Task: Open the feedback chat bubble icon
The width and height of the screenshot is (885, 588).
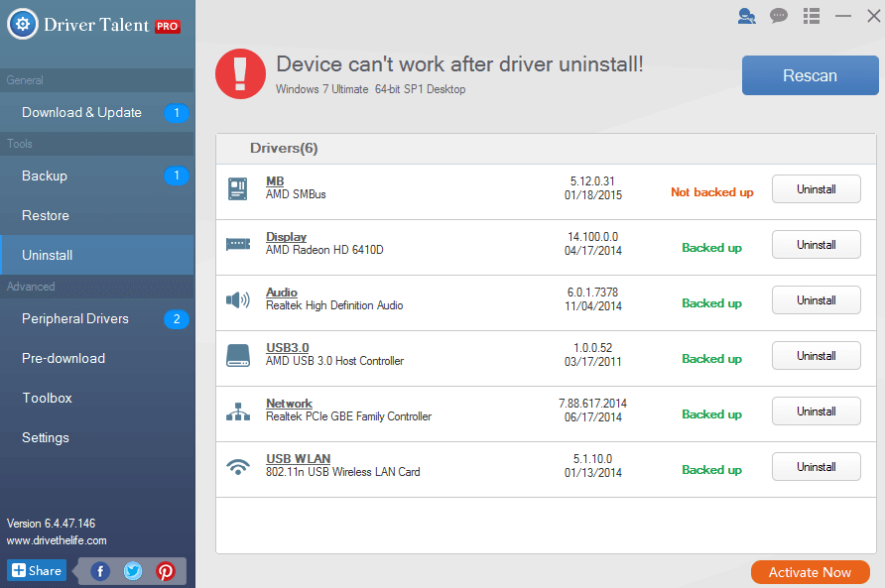Action: pos(778,16)
